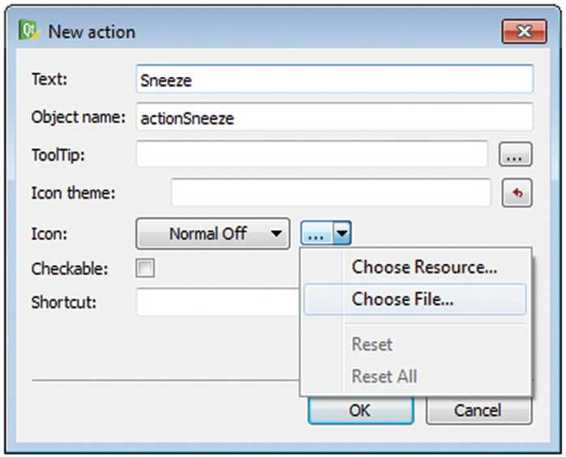The width and height of the screenshot is (566, 457).
Task: Click the Qt logo icon in title bar
Action: (x=28, y=30)
